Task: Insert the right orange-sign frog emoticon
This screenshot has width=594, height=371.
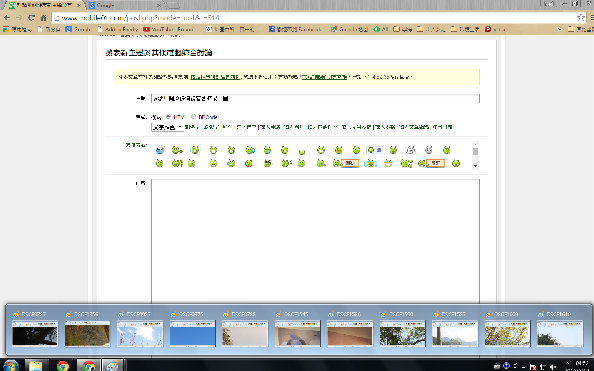Action: tap(431, 163)
